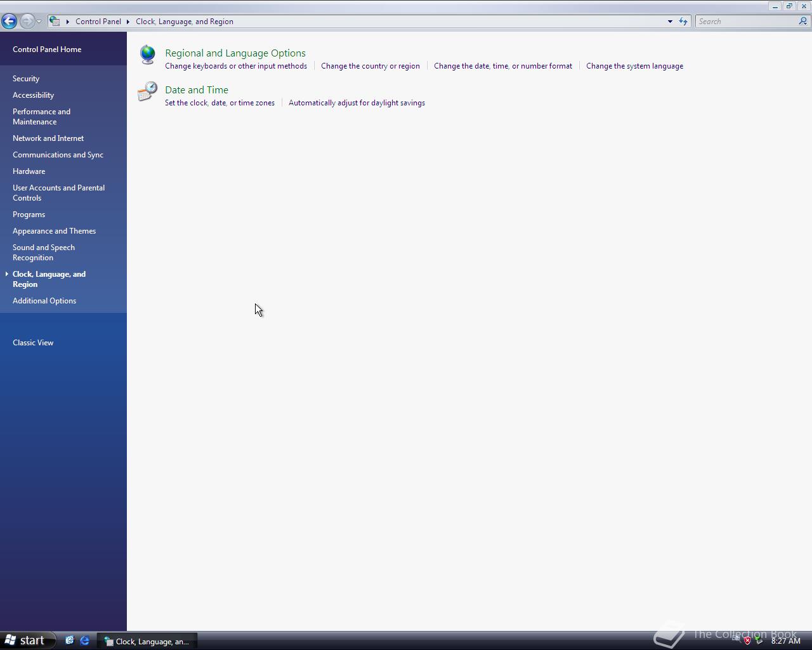The image size is (812, 650).
Task: Select Control Panel in the breadcrumb
Action: [98, 22]
